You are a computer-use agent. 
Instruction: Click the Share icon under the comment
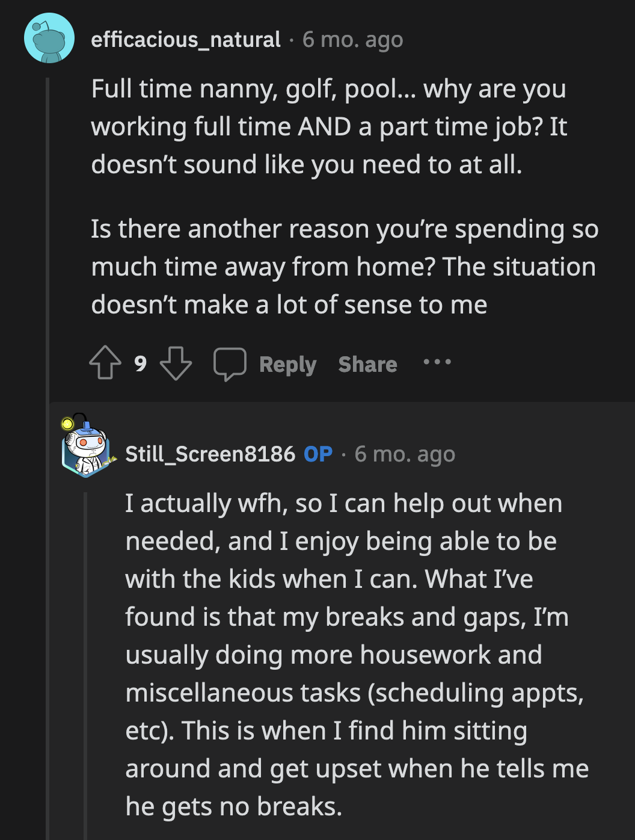(367, 363)
